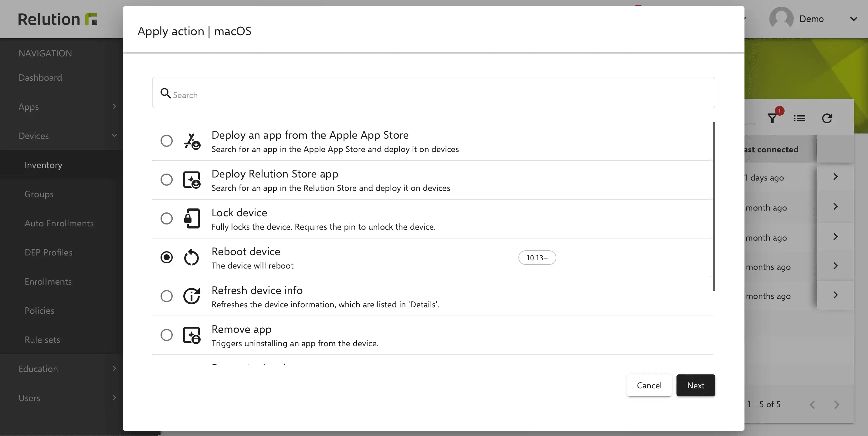Click the Refresh device info icon

[192, 296]
